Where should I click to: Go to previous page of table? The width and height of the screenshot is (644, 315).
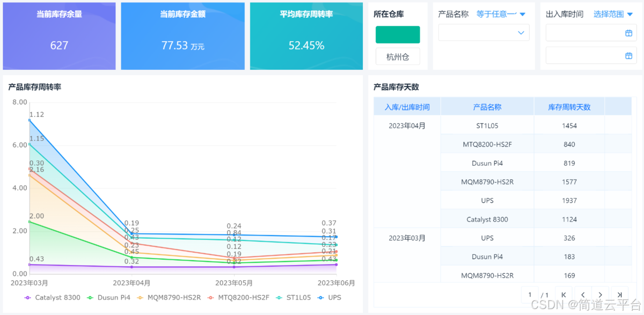[582, 295]
